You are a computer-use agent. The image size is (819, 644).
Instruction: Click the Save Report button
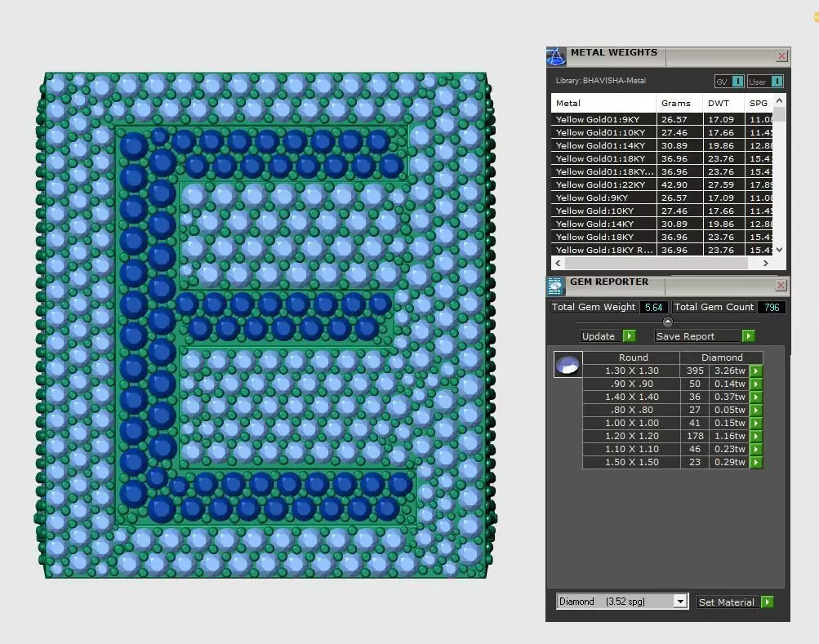click(698, 336)
